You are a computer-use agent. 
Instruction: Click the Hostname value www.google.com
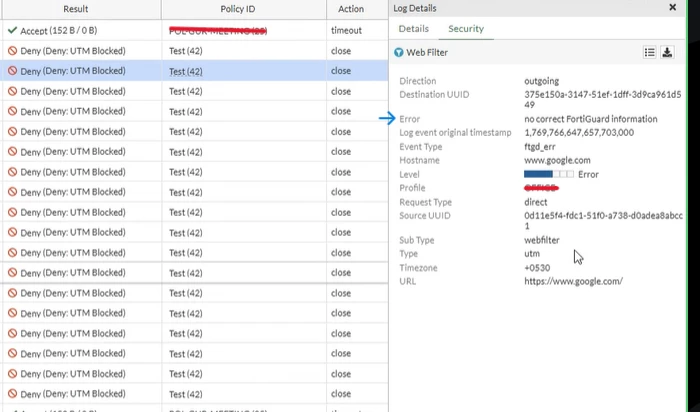point(557,160)
